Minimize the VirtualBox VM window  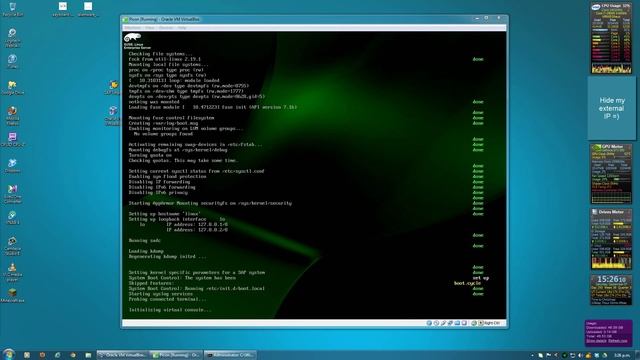(477, 19)
